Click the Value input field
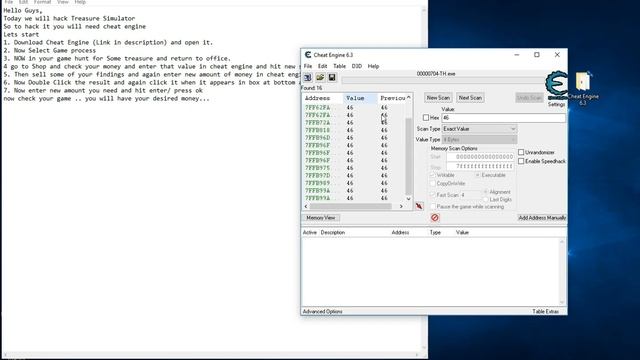The height and width of the screenshot is (360, 640). pyautogui.click(x=504, y=118)
